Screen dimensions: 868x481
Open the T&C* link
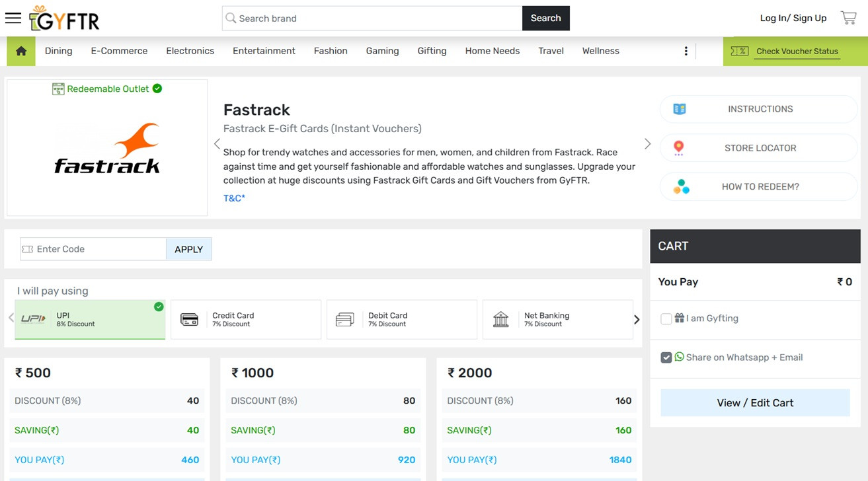coord(234,198)
